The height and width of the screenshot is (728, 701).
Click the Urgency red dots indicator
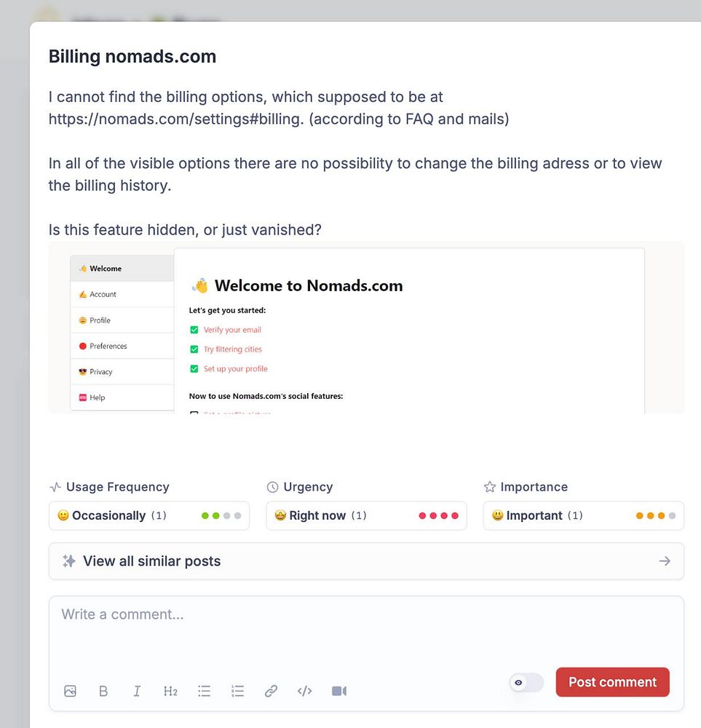(x=438, y=515)
